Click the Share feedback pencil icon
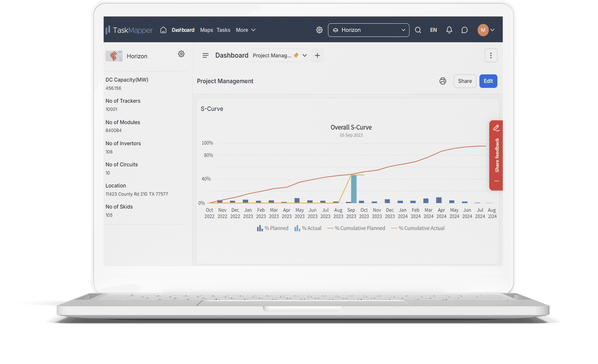Viewport: 598px width, 364px height. coord(496,128)
